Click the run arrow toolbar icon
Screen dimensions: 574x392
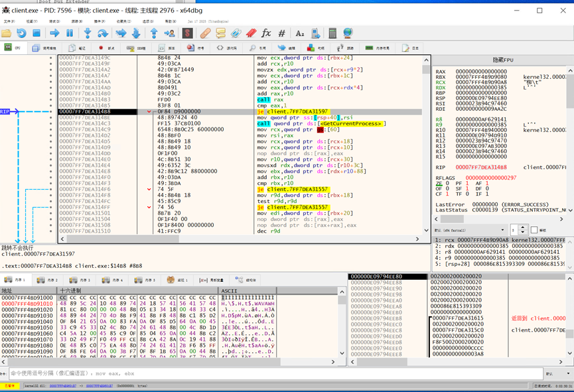coord(54,33)
